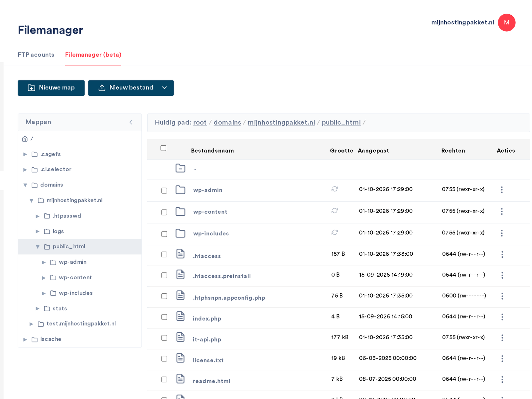The height and width of the screenshot is (399, 532).
Task: Open actions menu for it-api.php row
Action: [502, 338]
